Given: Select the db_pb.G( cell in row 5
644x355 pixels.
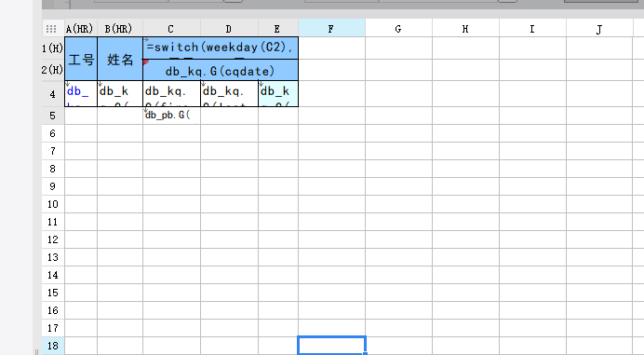Looking at the screenshot, I should (171, 116).
